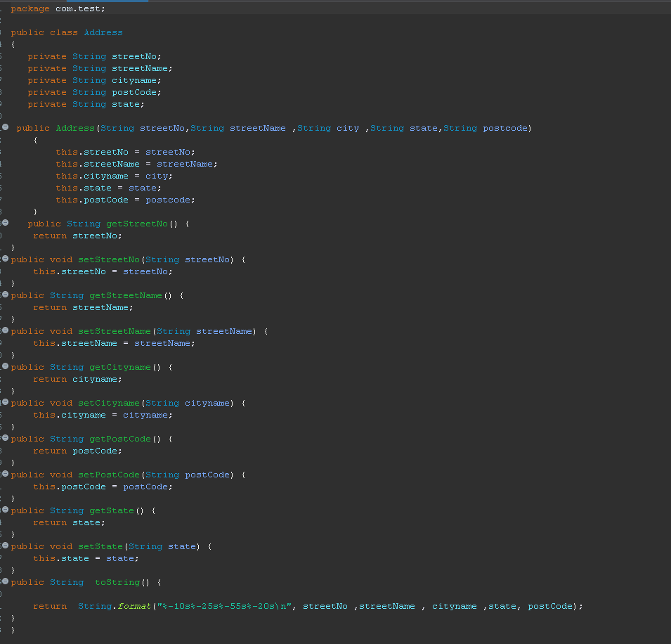Click the gutter icon next to getStreetNo method
Viewport: 671px width, 644px height.
tap(6, 223)
